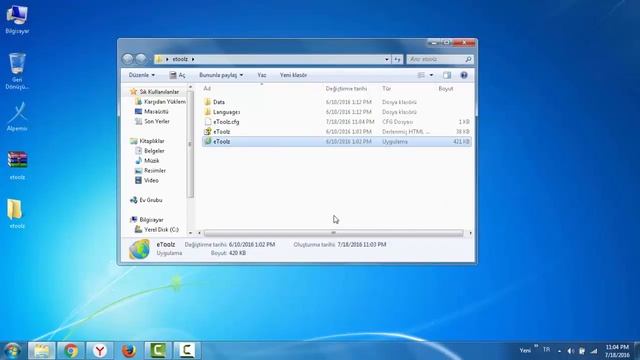Open Masaüstü in navigation pane
The image size is (640, 360).
[x=152, y=111]
